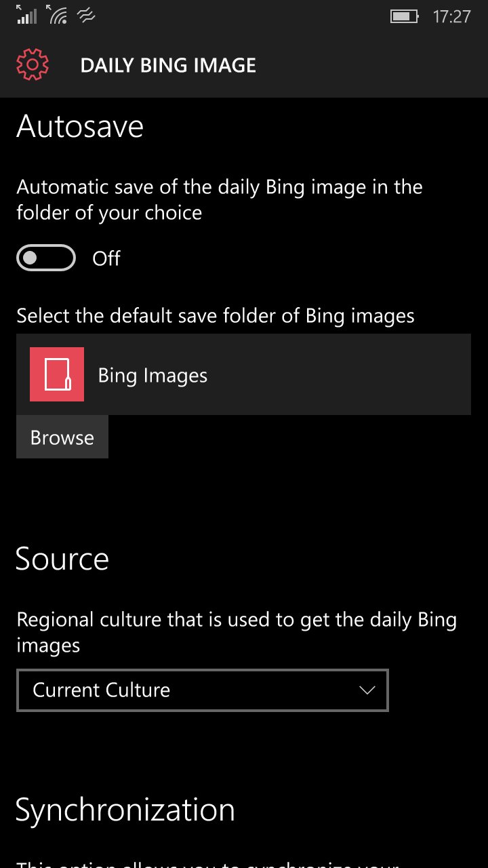Tap the Wi-Fi status icon
This screenshot has width=488, height=868.
[x=57, y=15]
